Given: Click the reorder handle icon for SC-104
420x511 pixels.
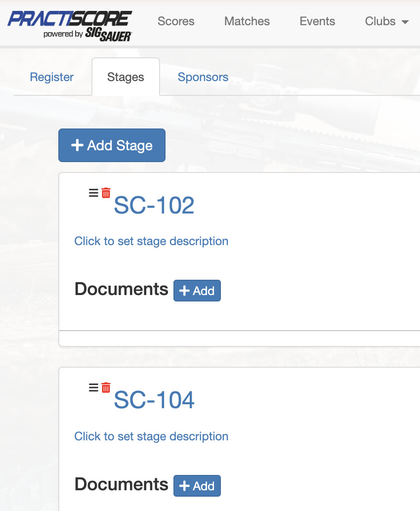Looking at the screenshot, I should (x=93, y=387).
